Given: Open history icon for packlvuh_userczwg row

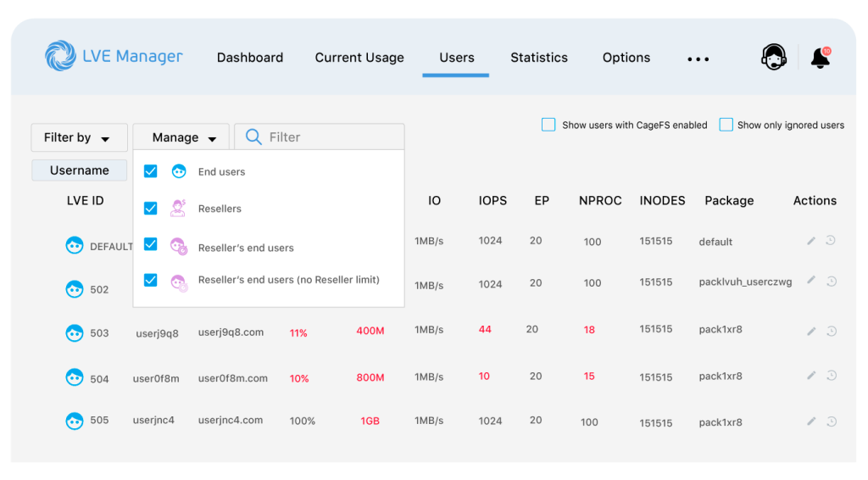Looking at the screenshot, I should [x=832, y=282].
